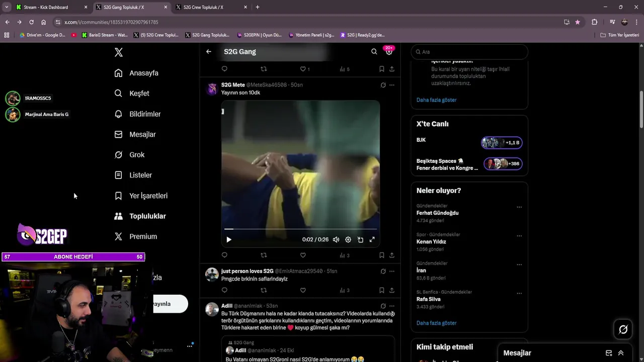The image size is (644, 362).
Task: Compose new message in Mesajlar drawer
Action: click(x=609, y=353)
